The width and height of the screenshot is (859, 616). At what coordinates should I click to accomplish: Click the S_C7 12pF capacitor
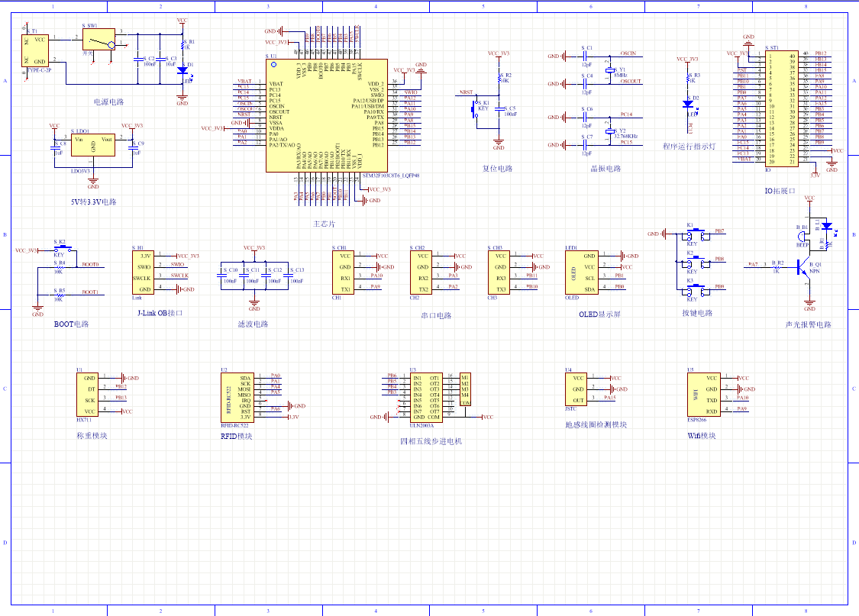tap(585, 145)
